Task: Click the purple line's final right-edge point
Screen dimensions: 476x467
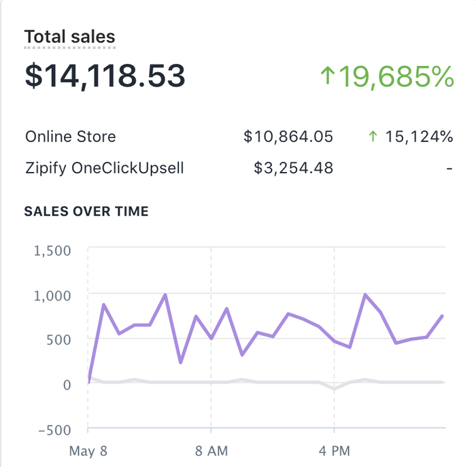Action: pos(443,316)
